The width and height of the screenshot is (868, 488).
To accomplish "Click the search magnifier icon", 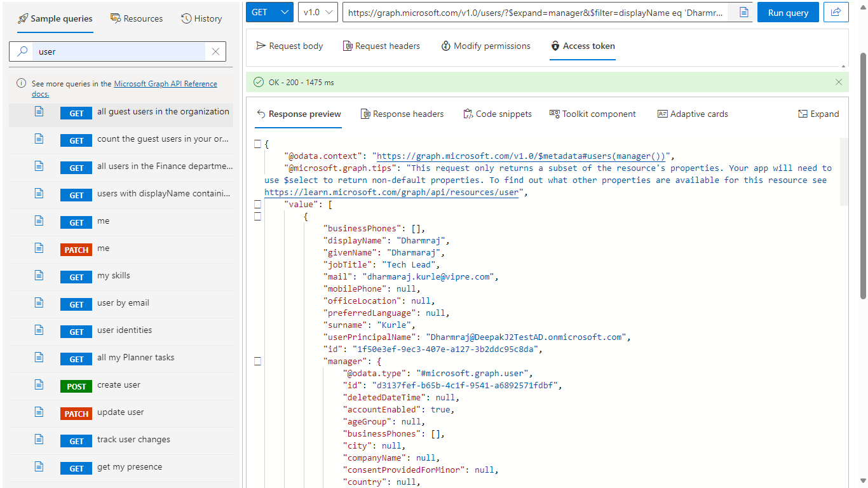I will pyautogui.click(x=22, y=51).
